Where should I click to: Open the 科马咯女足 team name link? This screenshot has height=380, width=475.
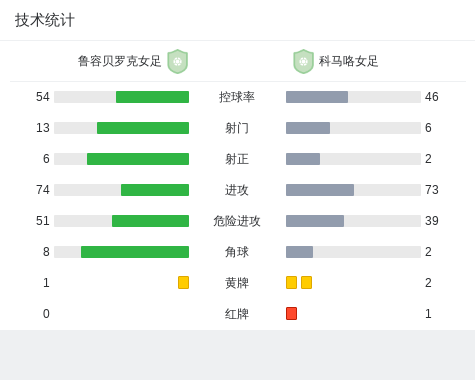[348, 61]
